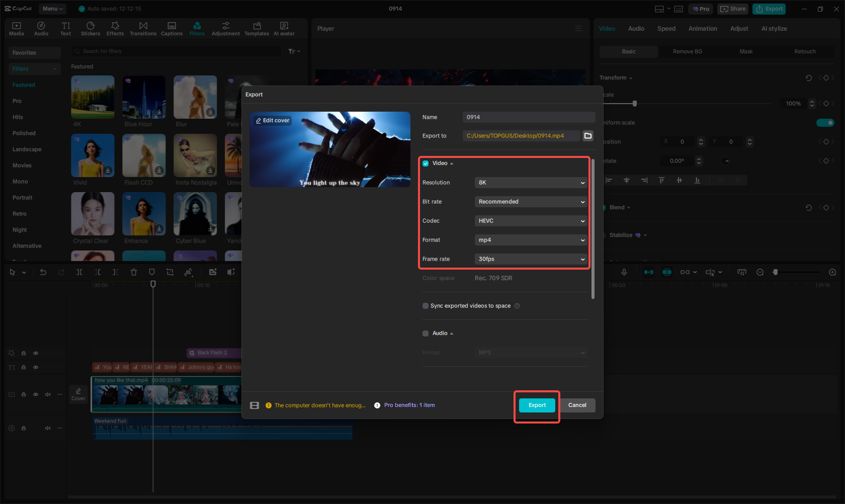Click the Mirror icon in the timeline toolbar
Viewport: 845px width, 504px height.
(189, 272)
